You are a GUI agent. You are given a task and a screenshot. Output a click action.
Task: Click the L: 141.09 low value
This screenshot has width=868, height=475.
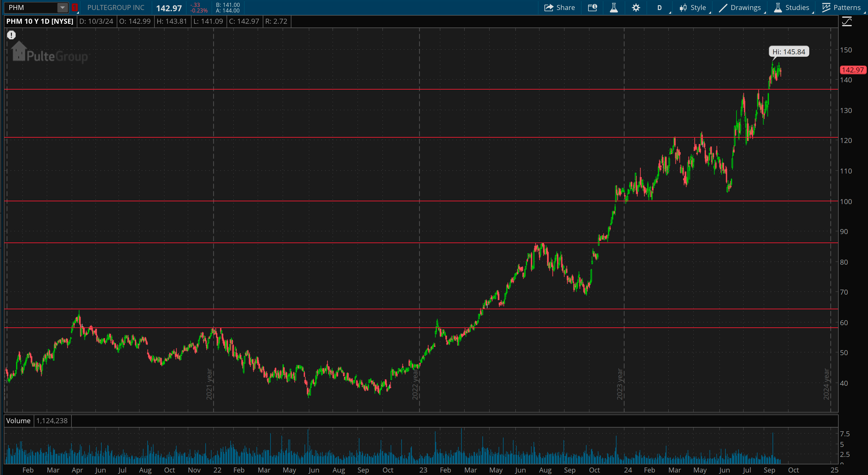point(208,21)
